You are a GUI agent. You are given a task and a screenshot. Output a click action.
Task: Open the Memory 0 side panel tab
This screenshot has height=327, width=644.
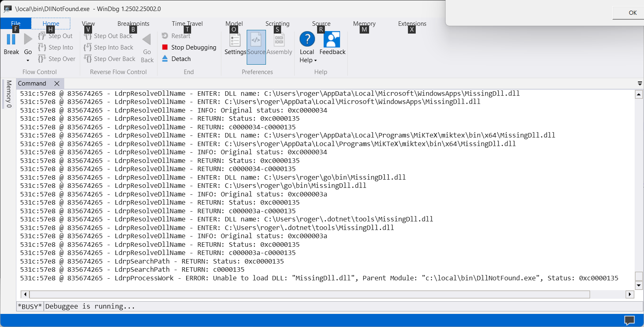point(9,94)
